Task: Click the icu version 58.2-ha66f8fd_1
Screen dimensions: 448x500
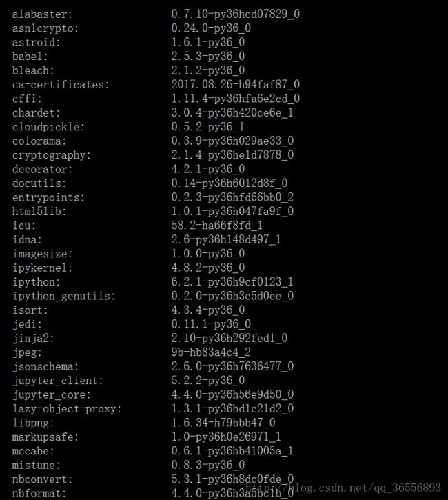Action: 217,226
